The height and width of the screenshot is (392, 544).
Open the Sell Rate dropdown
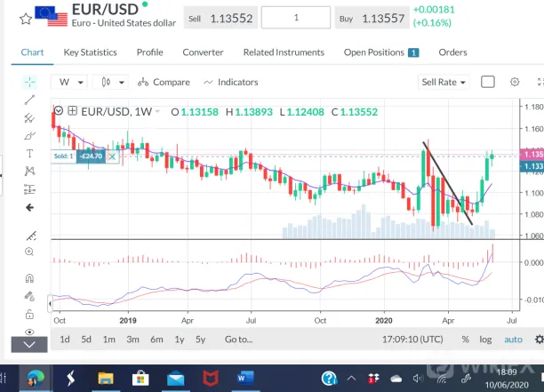pyautogui.click(x=444, y=82)
